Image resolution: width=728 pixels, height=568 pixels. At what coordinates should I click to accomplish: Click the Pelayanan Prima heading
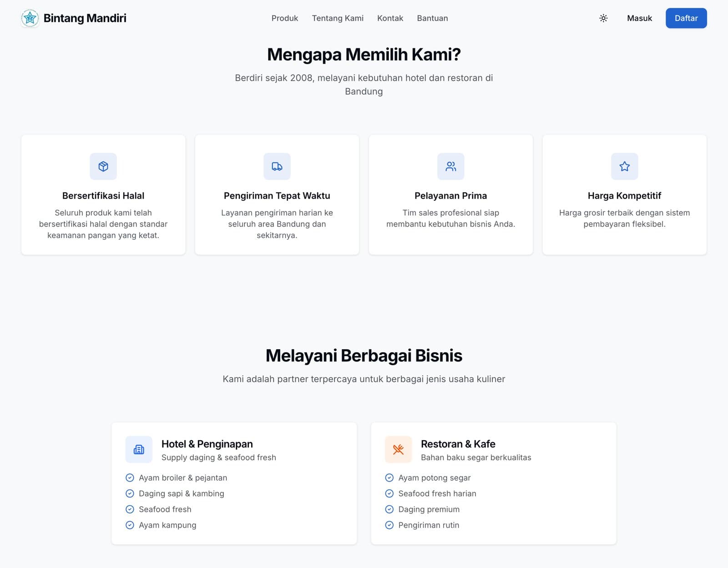[x=451, y=196]
